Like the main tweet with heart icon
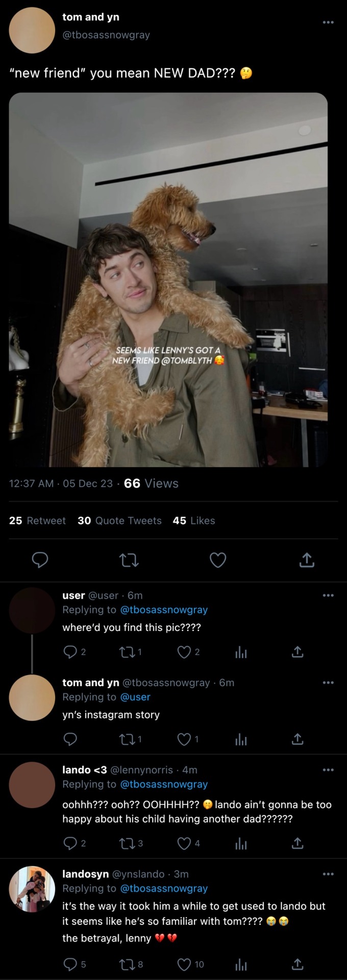 click(x=218, y=560)
